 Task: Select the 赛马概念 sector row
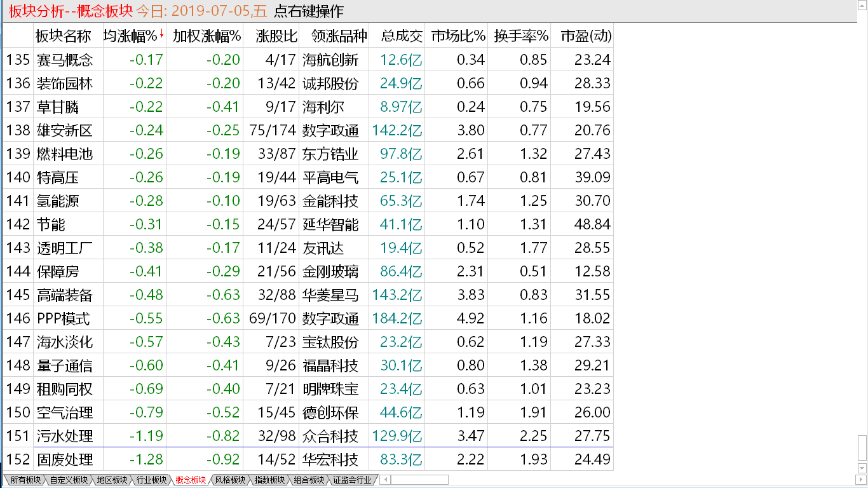click(308, 60)
